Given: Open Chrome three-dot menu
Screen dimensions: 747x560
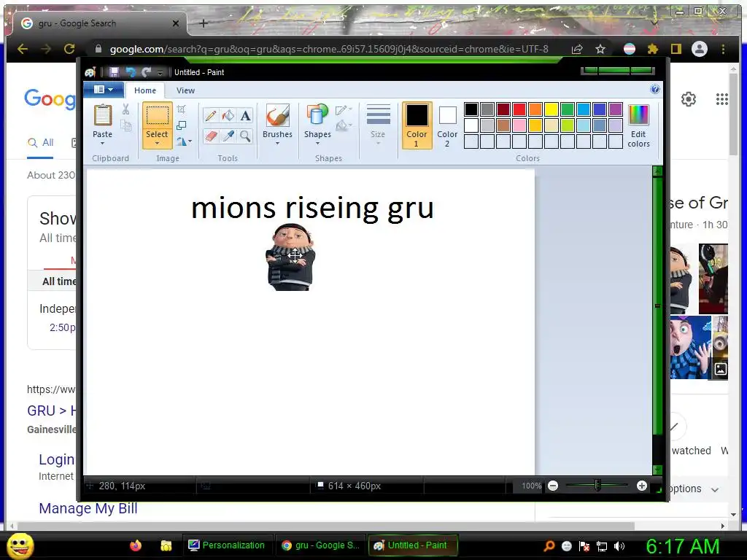Looking at the screenshot, I should pos(723,49).
